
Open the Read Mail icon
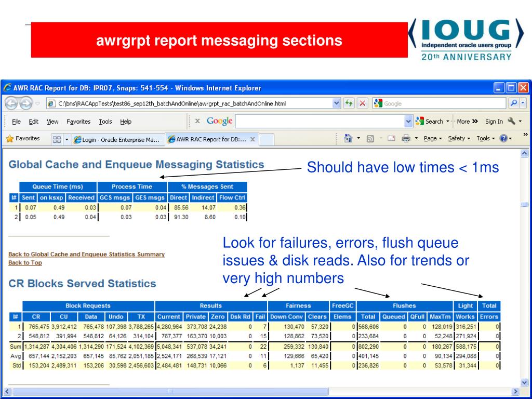click(x=391, y=138)
